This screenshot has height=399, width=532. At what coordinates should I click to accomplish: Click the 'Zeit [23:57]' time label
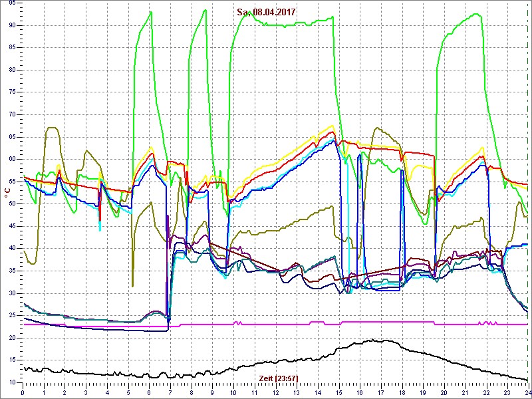pyautogui.click(x=278, y=378)
